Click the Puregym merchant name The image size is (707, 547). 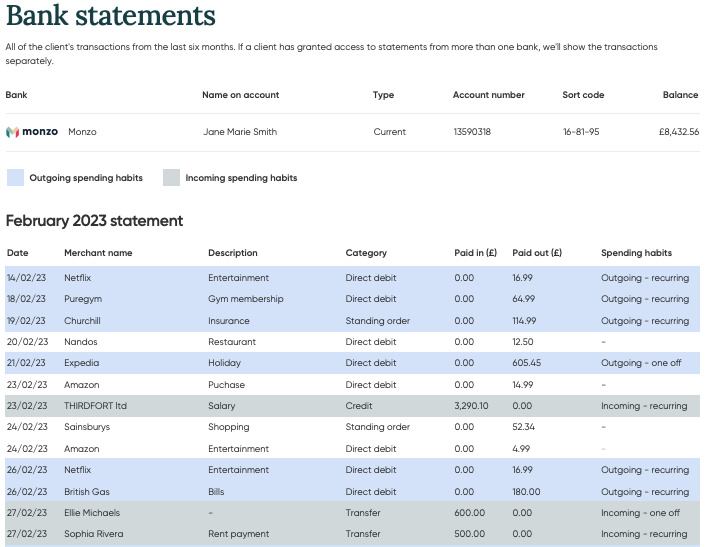coord(83,299)
